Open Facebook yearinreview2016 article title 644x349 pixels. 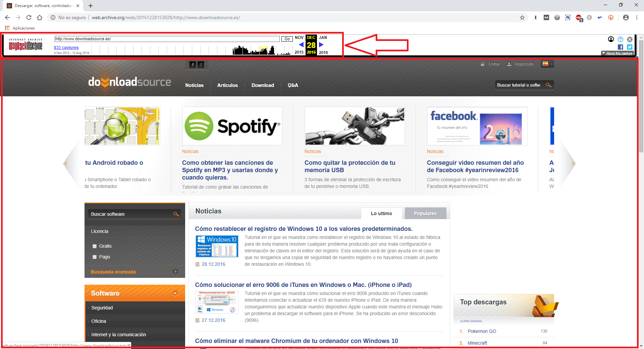(x=475, y=166)
